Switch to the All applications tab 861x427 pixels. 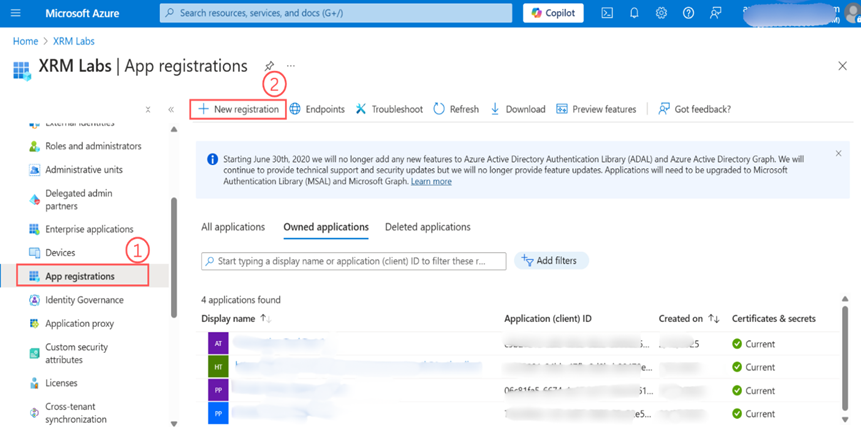point(233,227)
